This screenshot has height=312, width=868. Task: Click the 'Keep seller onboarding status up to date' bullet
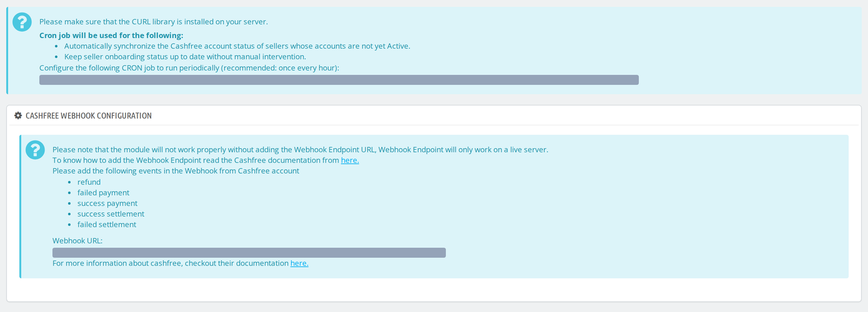185,57
